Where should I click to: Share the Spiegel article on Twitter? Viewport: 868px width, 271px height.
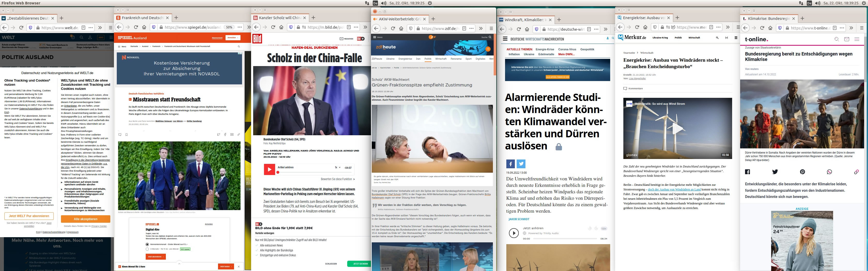click(x=219, y=134)
